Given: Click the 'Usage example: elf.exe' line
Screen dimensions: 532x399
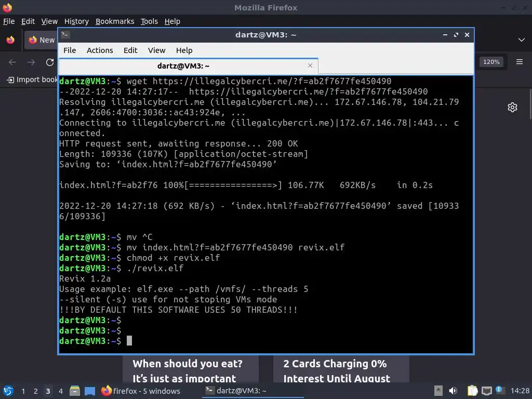Looking at the screenshot, I should 183,289.
